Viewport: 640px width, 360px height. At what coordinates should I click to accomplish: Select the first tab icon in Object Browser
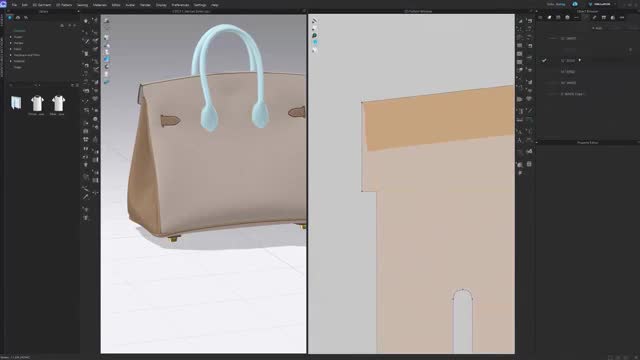point(540,18)
